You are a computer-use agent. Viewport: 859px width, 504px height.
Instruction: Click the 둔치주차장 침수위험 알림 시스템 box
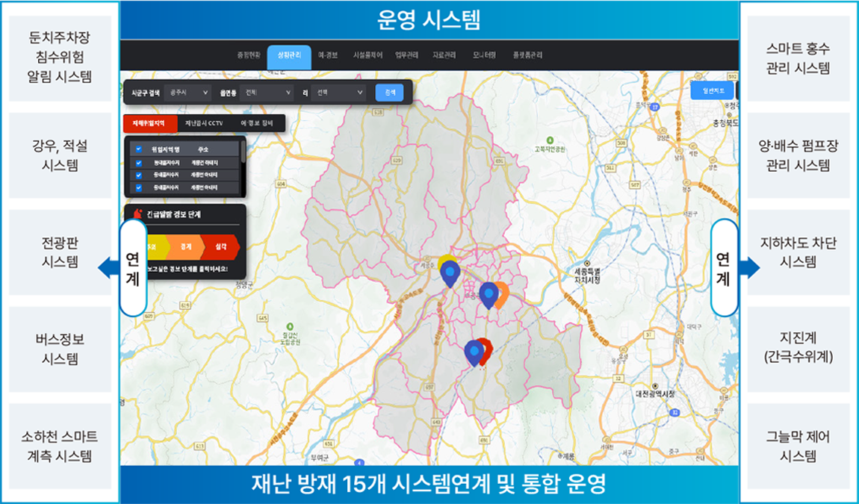[60, 57]
